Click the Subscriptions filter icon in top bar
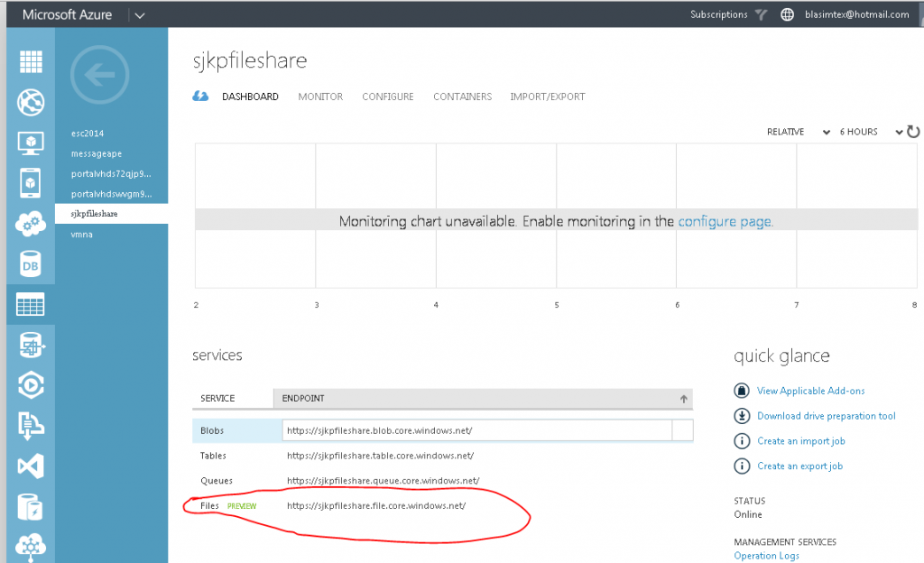 click(761, 14)
